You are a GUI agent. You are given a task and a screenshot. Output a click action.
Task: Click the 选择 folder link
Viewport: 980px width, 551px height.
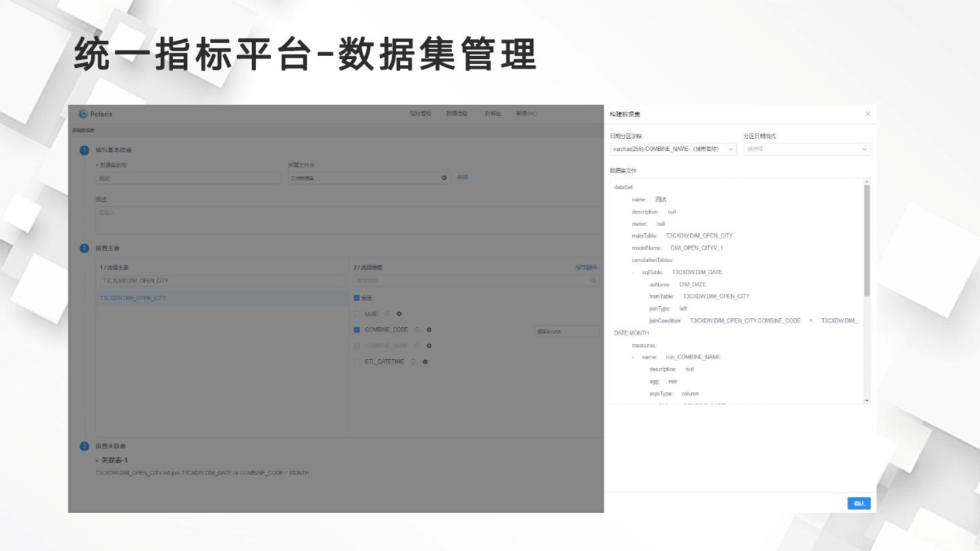(x=462, y=178)
